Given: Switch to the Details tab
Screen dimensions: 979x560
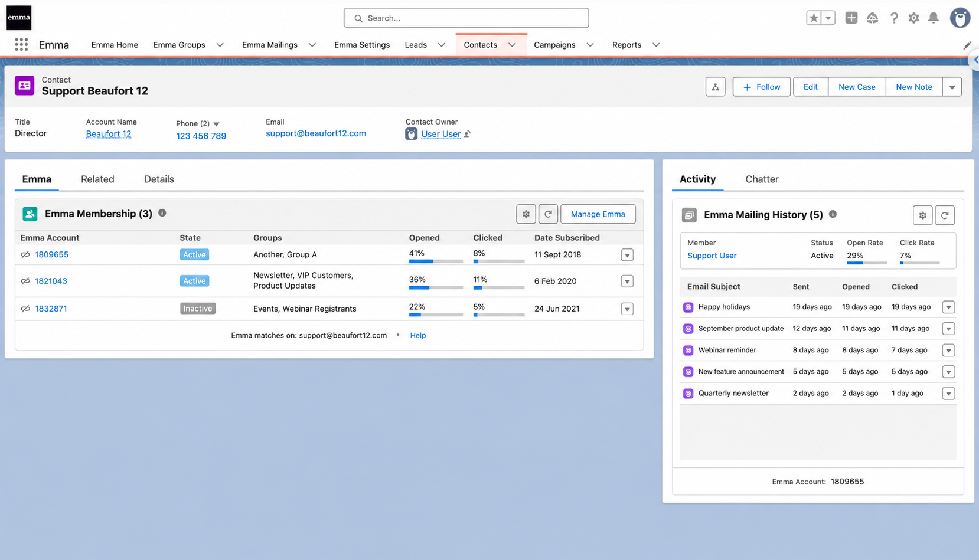Looking at the screenshot, I should (x=159, y=179).
